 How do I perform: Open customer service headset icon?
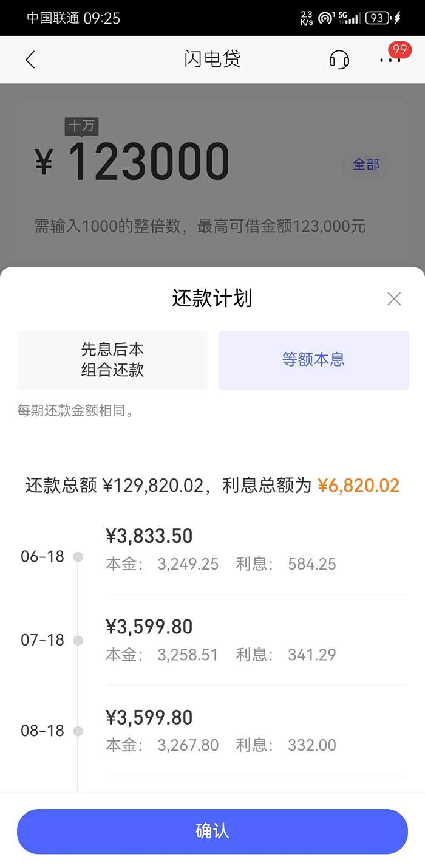pos(339,60)
